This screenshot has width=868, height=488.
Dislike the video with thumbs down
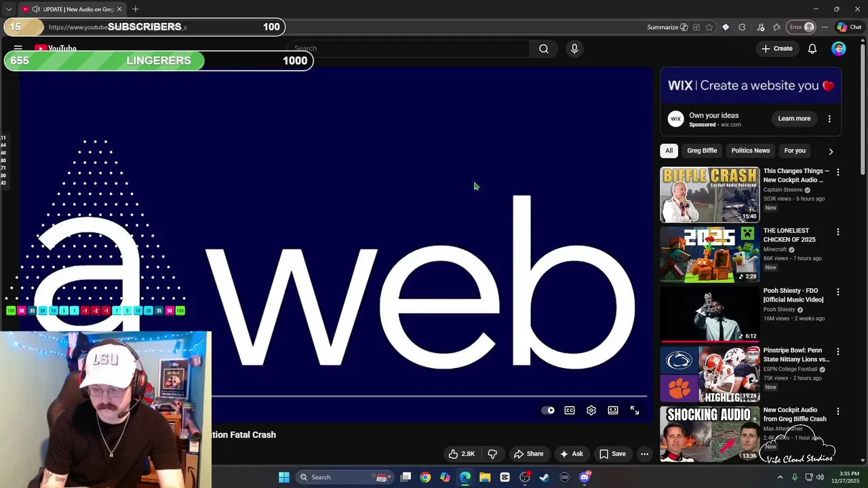tap(493, 454)
